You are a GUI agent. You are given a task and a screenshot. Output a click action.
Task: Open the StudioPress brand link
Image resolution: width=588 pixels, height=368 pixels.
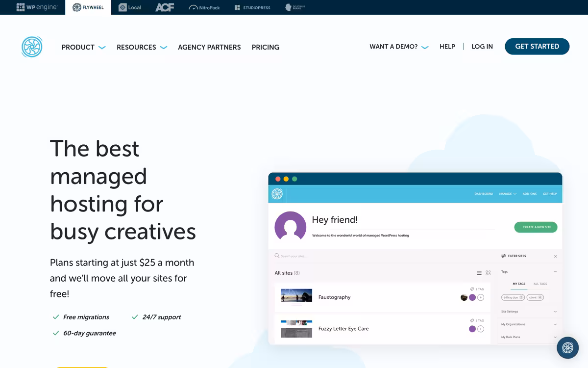252,7
